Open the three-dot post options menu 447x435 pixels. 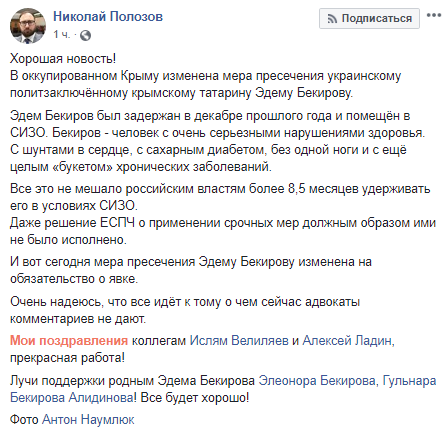pyautogui.click(x=434, y=15)
